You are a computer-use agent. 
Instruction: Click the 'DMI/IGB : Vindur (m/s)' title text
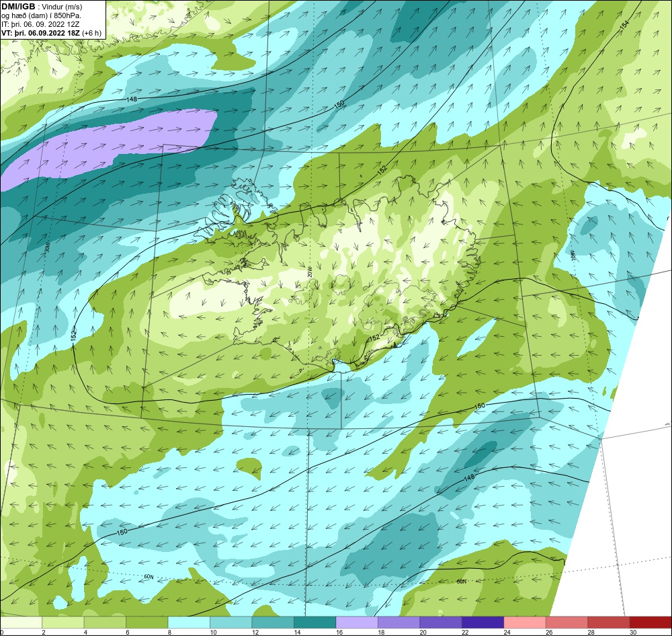(x=42, y=7)
